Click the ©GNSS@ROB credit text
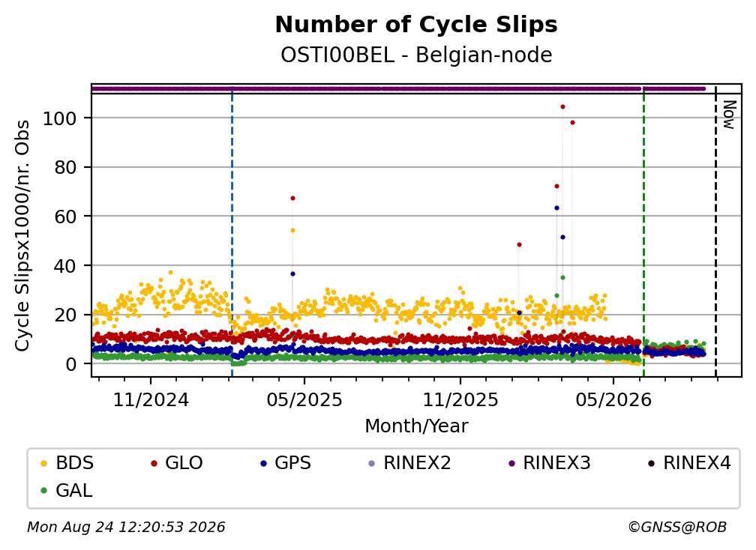756x550 pixels. 677,528
